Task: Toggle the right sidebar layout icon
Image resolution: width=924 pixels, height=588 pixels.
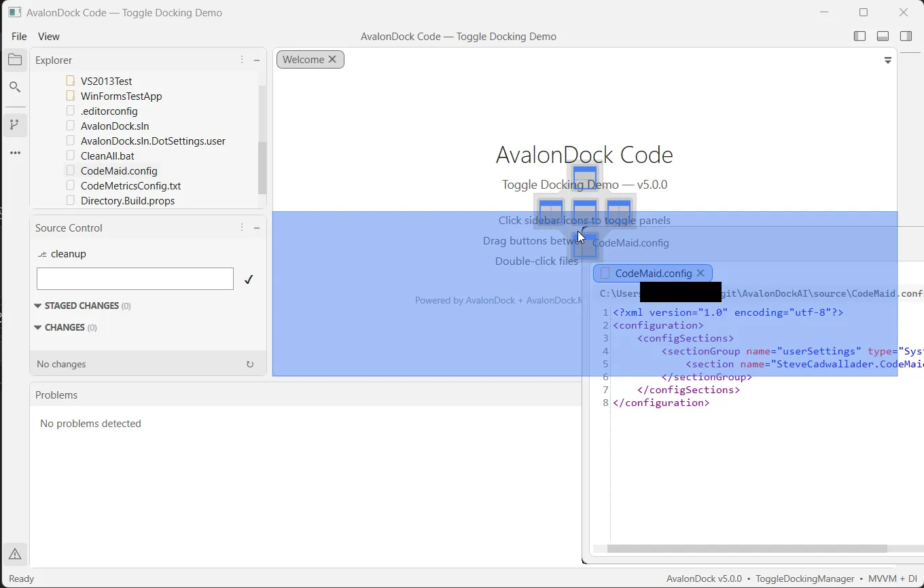Action: (906, 36)
